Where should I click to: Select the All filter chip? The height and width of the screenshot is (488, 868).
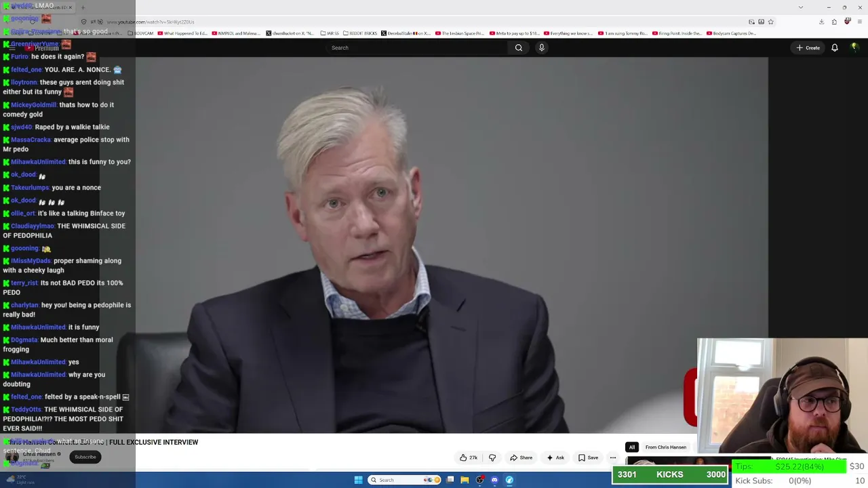[x=632, y=447]
